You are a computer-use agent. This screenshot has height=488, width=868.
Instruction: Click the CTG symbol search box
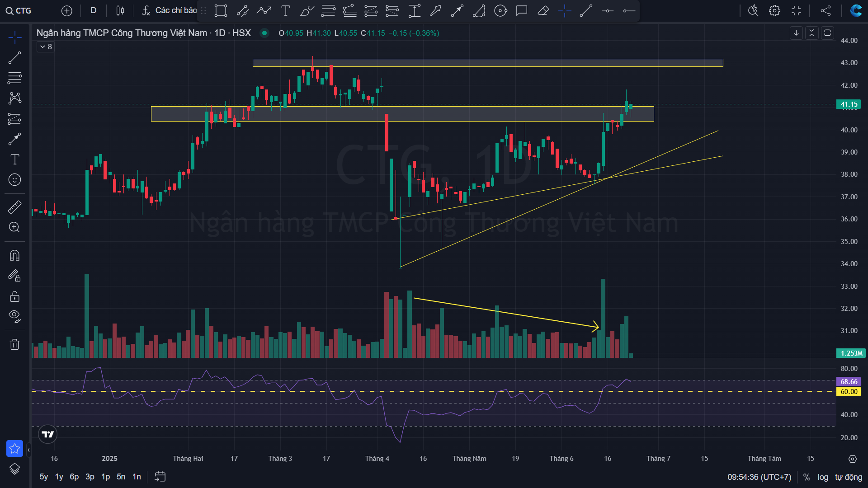(x=19, y=10)
